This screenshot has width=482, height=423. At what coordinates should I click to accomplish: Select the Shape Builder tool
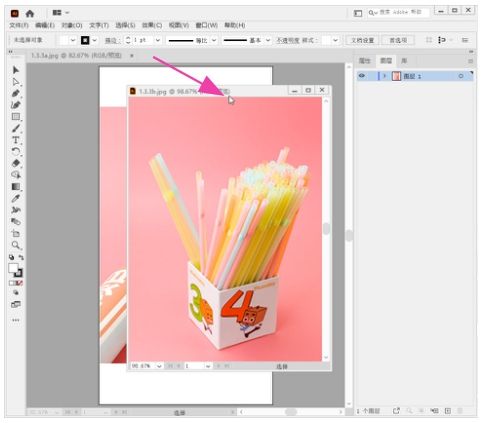16,175
